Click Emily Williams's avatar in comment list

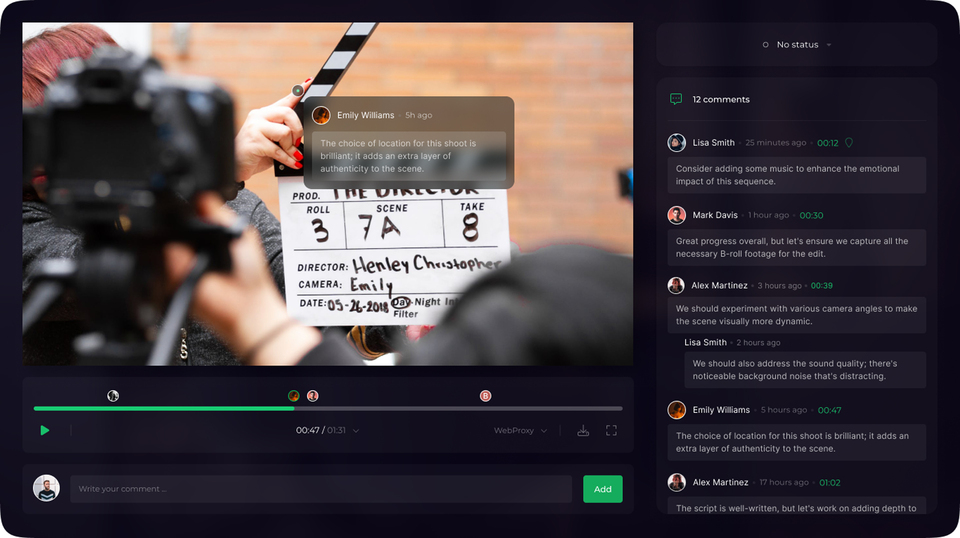pos(677,410)
